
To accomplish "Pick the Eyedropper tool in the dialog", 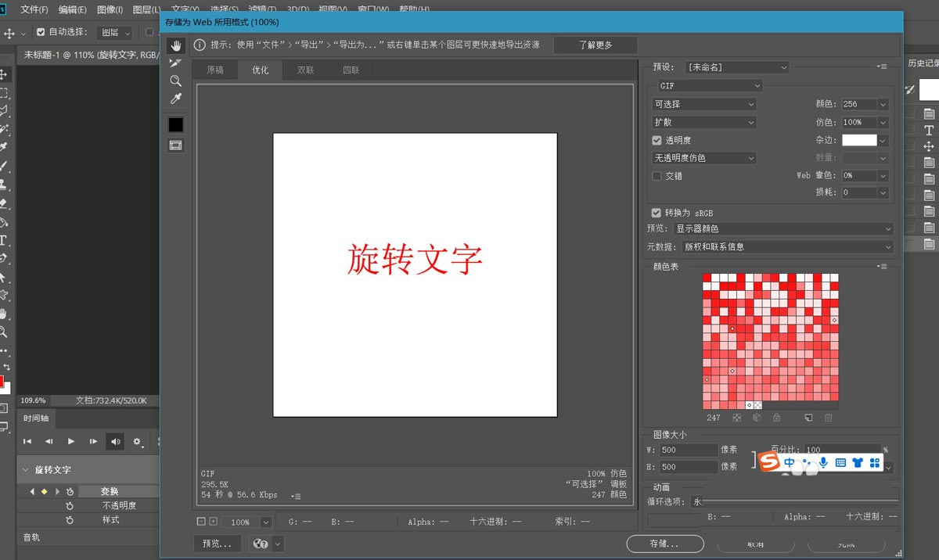I will click(175, 98).
